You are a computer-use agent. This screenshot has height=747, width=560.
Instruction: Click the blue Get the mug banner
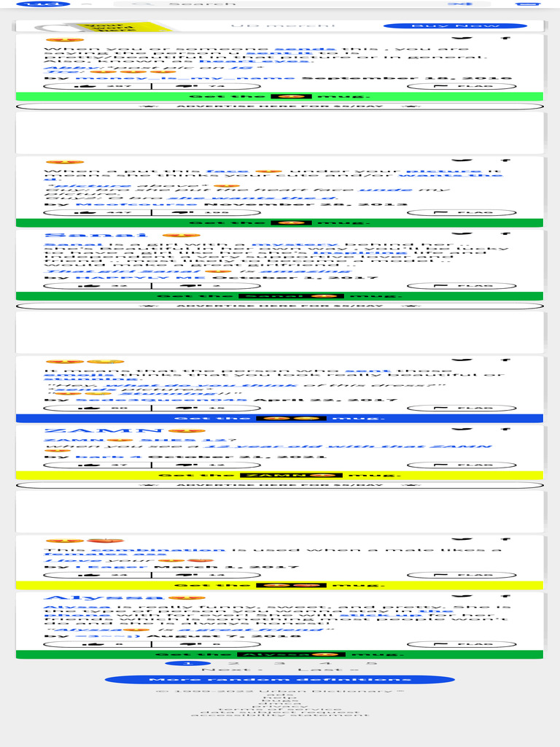point(279,418)
